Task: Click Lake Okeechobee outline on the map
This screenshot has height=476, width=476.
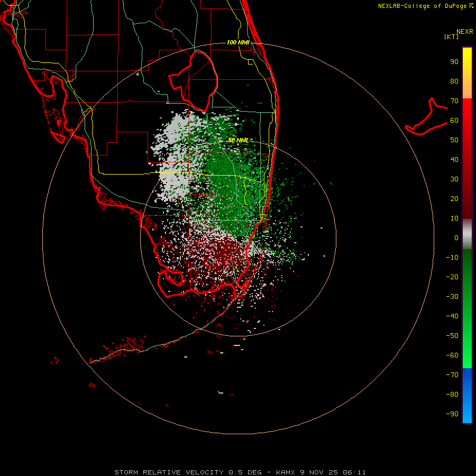Action: (x=194, y=81)
